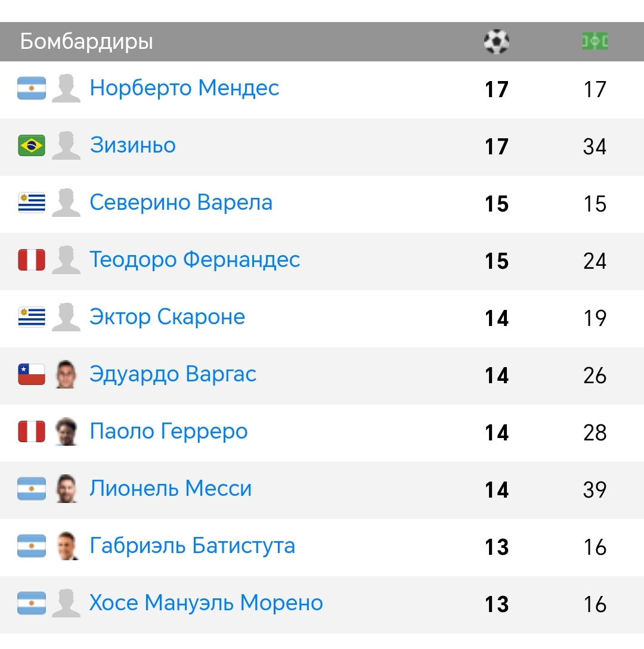Click the Бомбардиры table header

point(86,42)
